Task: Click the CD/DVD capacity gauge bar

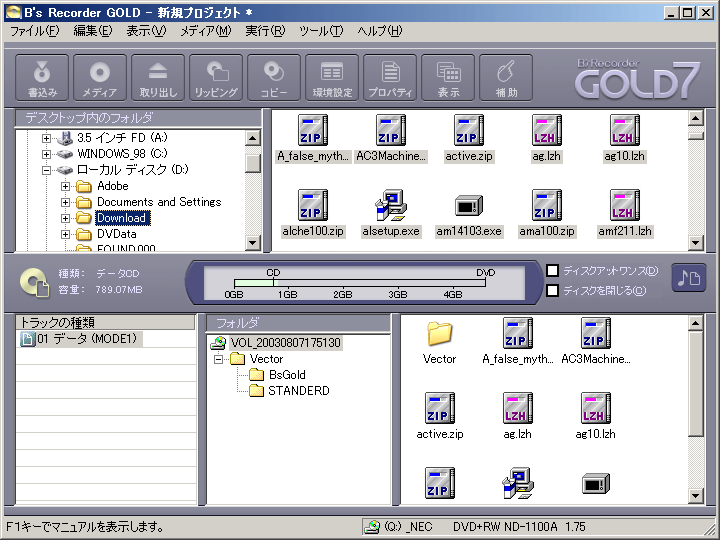Action: pyautogui.click(x=360, y=283)
